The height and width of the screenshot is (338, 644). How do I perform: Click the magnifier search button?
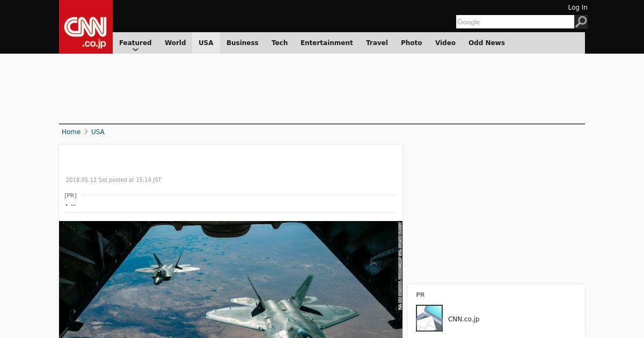(x=581, y=21)
